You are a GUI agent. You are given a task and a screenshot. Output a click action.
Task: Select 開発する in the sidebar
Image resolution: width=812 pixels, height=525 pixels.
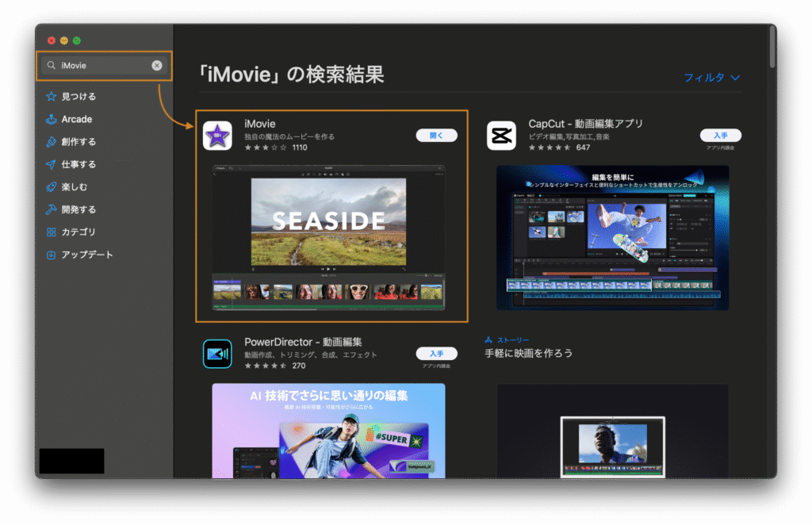pos(79,209)
